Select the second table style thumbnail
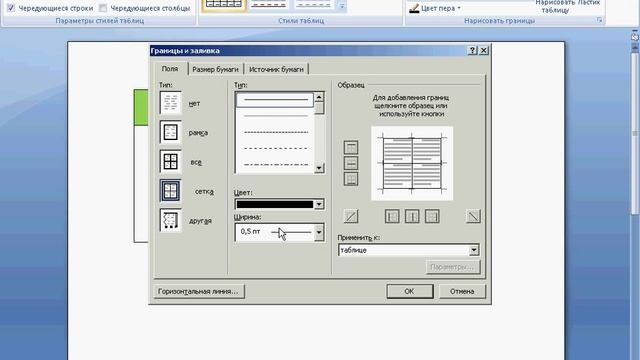 268,4
